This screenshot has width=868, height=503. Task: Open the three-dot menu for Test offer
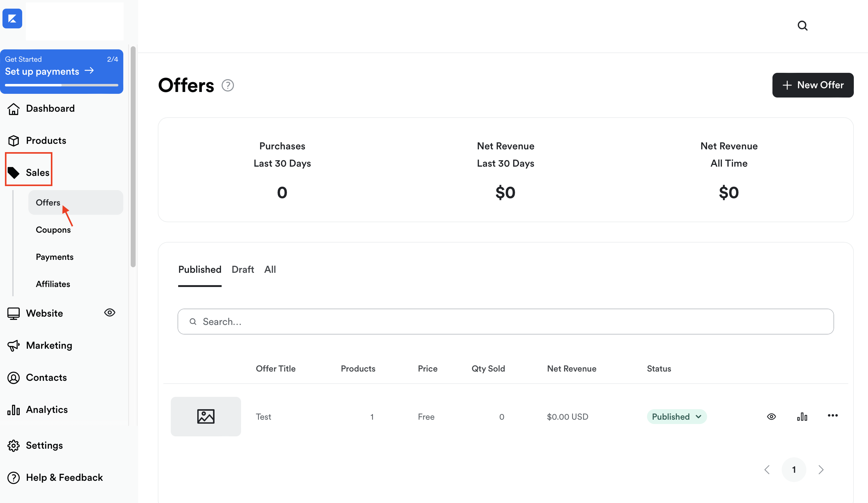[x=833, y=415]
